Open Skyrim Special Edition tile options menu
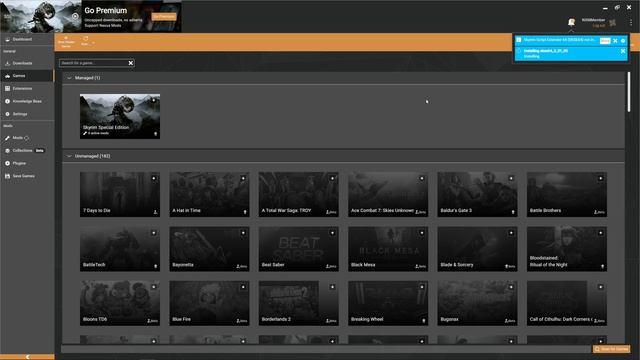Image resolution: width=640 pixels, height=360 pixels. 154,100
